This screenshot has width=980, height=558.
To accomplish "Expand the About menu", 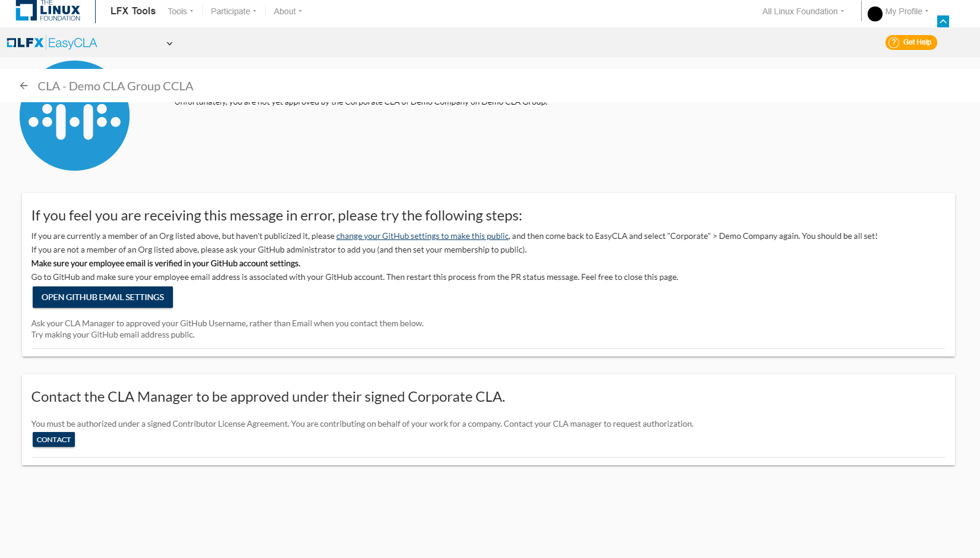I will pyautogui.click(x=288, y=11).
